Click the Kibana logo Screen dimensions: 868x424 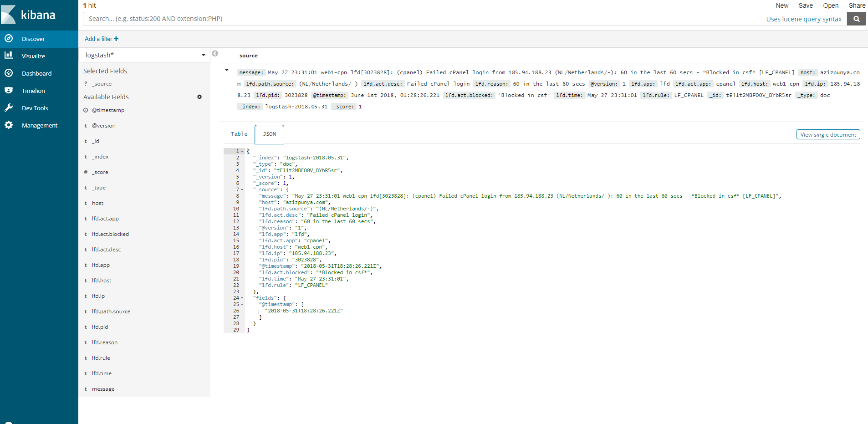click(x=28, y=15)
